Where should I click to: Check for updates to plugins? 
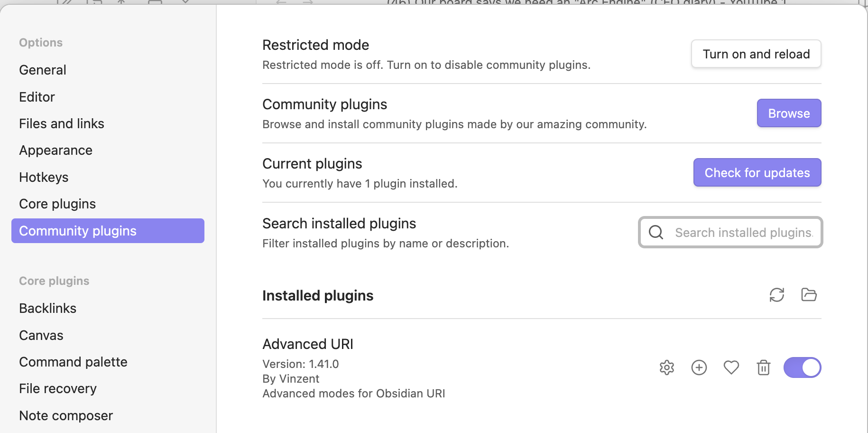coord(757,173)
